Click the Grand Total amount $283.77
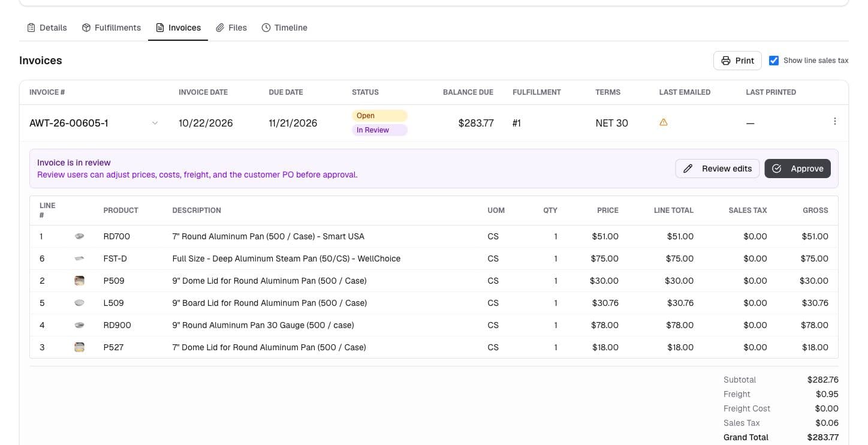868x445 pixels. (x=823, y=437)
